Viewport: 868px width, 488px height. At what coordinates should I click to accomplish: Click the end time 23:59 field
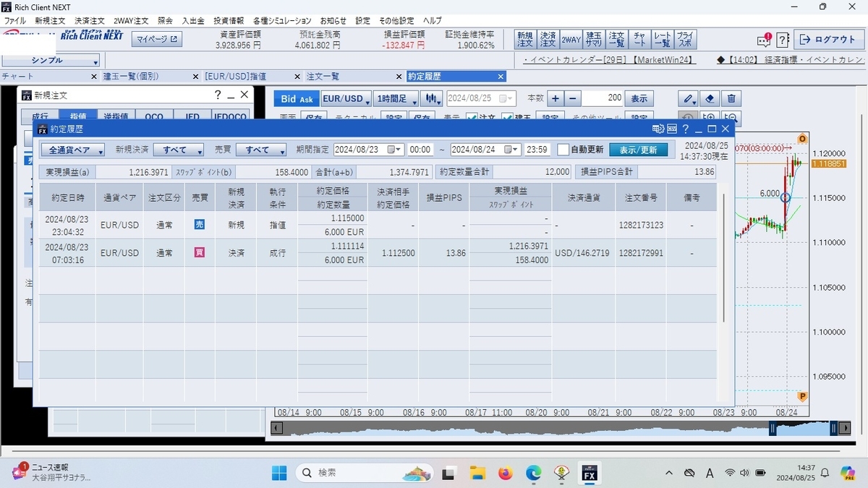coord(537,150)
